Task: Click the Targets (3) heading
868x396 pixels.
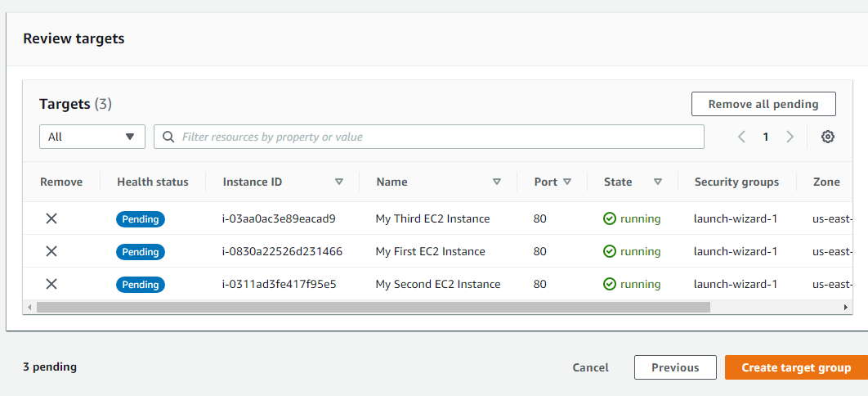Action: point(76,104)
